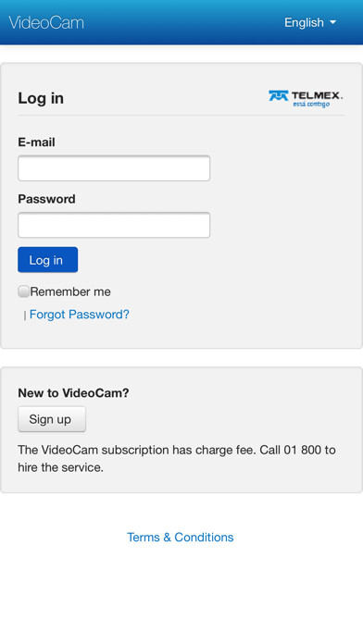Open the Forgot Password? link
Screen dimensions: 363x644
[80, 315]
